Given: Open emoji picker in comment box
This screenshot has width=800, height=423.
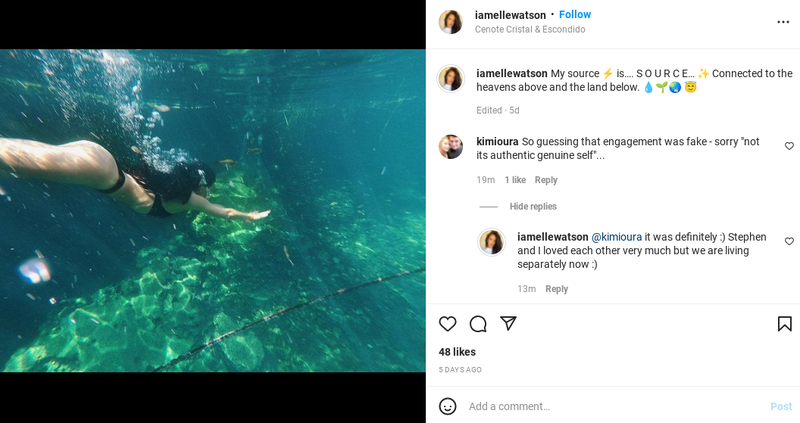Looking at the screenshot, I should pos(447,406).
